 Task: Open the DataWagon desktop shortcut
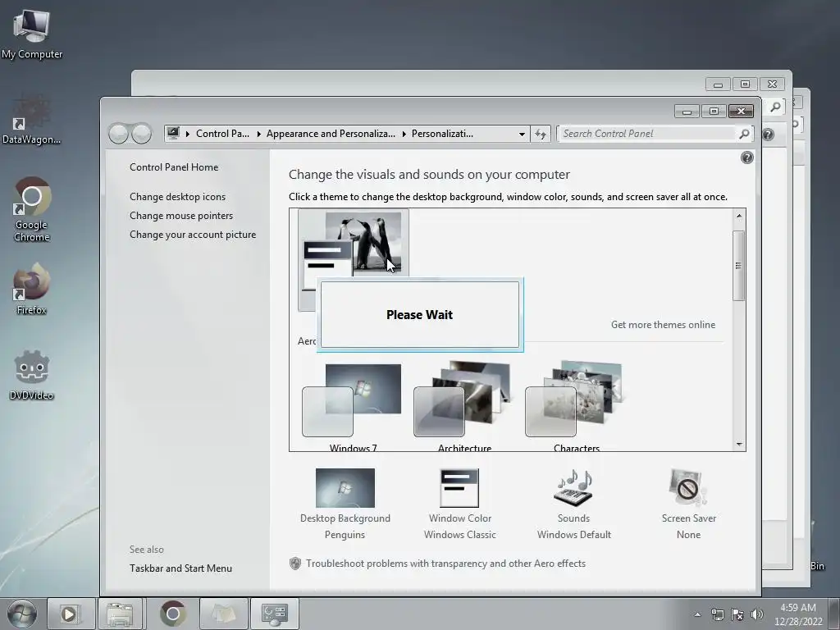coord(32,120)
